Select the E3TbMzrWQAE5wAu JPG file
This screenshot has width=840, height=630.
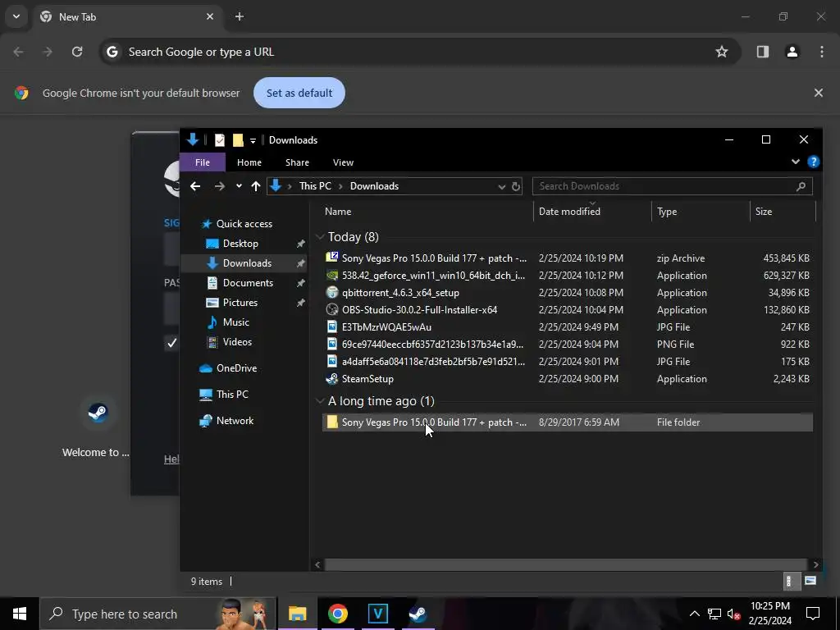point(567,326)
